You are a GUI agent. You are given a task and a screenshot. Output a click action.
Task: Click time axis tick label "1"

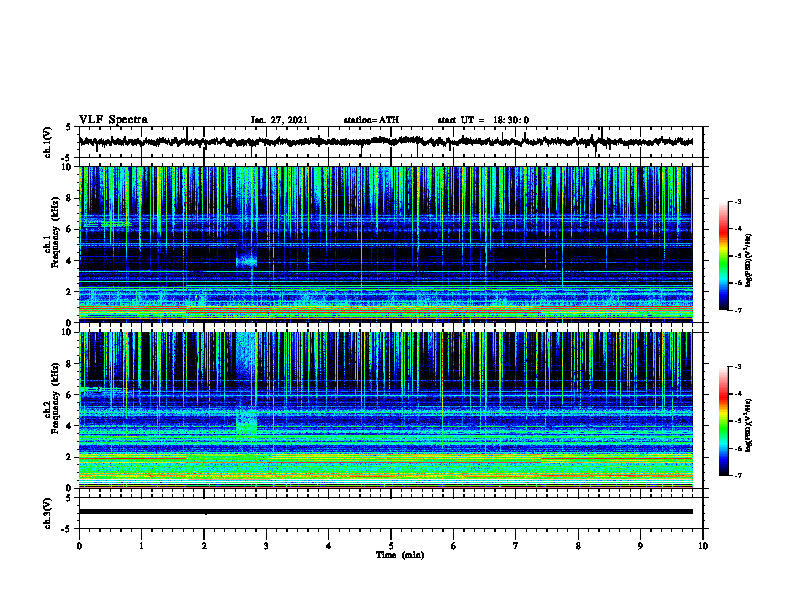[x=141, y=546]
